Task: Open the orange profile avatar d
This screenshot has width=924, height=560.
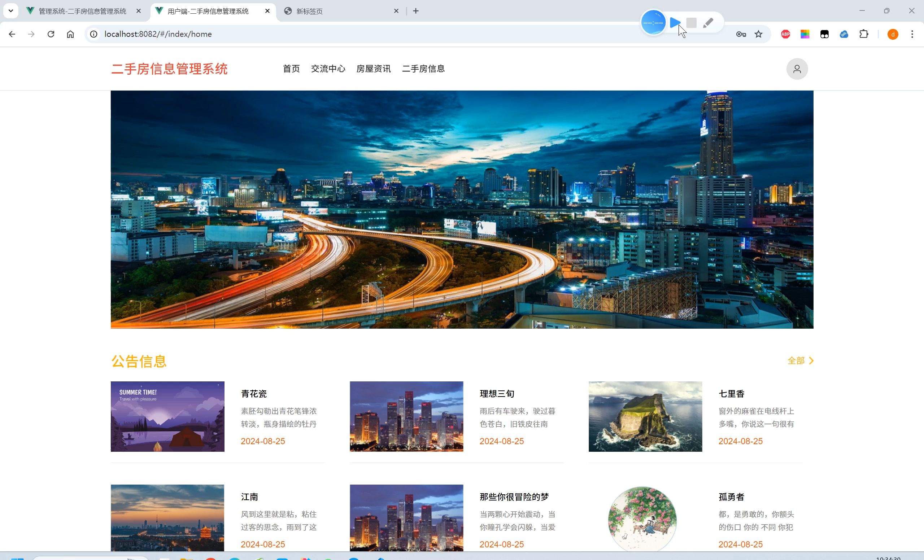Action: pyautogui.click(x=893, y=34)
